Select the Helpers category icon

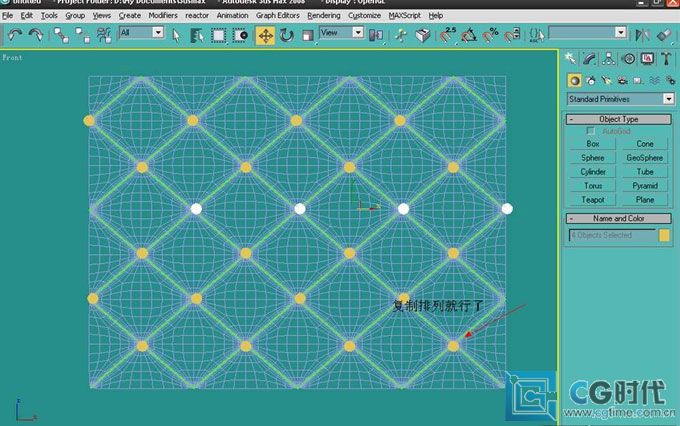click(638, 80)
